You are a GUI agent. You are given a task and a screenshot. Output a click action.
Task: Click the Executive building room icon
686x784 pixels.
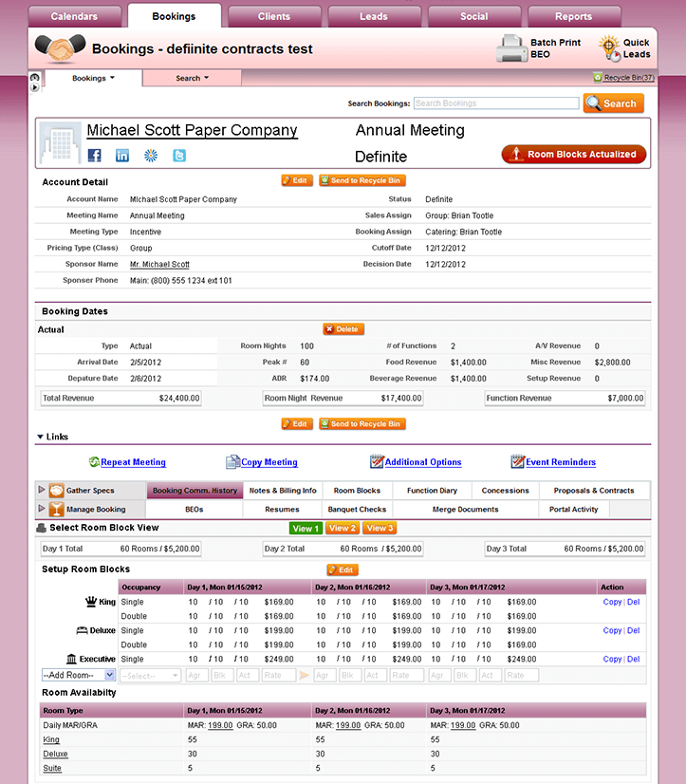tap(71, 659)
